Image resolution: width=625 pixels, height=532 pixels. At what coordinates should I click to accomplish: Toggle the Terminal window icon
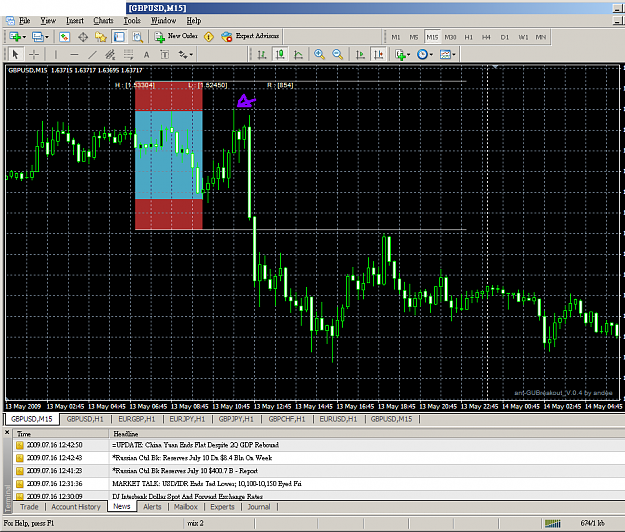point(119,37)
